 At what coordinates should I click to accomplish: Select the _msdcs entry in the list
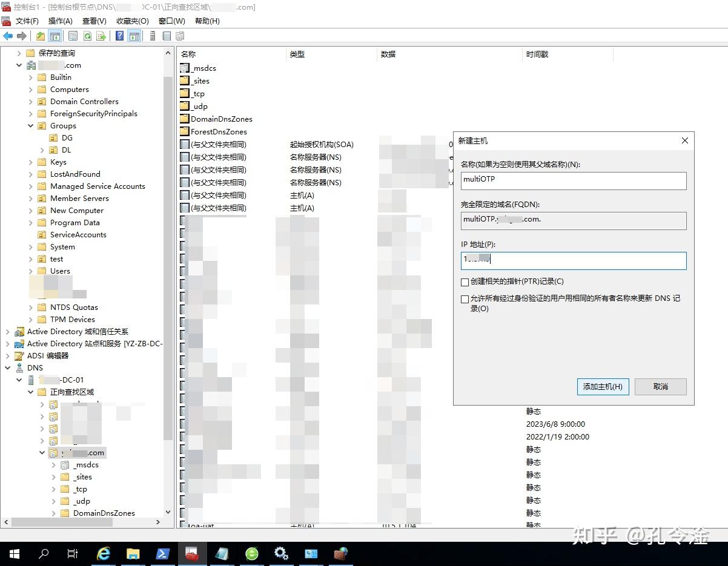click(x=198, y=68)
